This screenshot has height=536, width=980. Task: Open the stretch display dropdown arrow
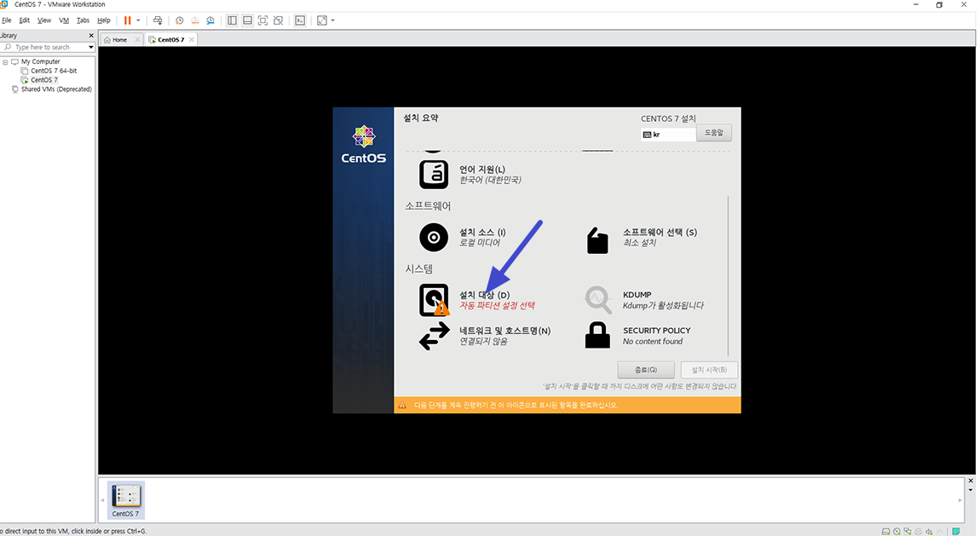332,20
